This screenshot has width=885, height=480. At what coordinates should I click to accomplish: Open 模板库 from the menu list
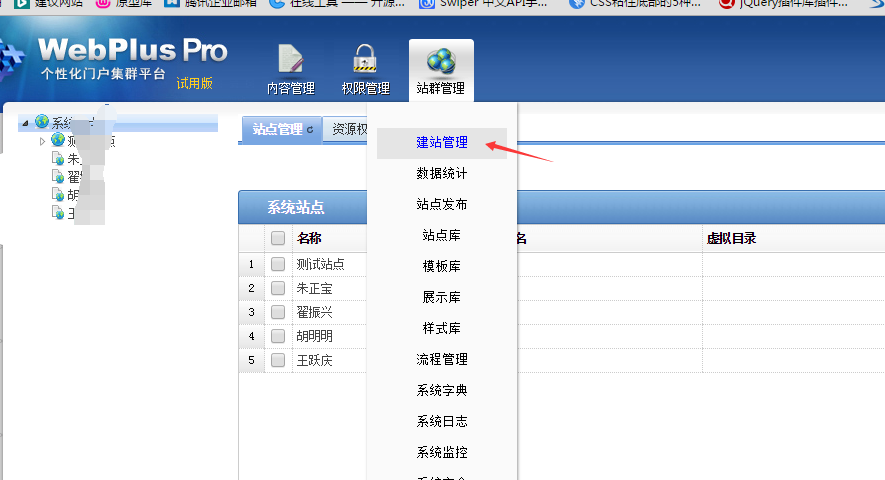(441, 267)
